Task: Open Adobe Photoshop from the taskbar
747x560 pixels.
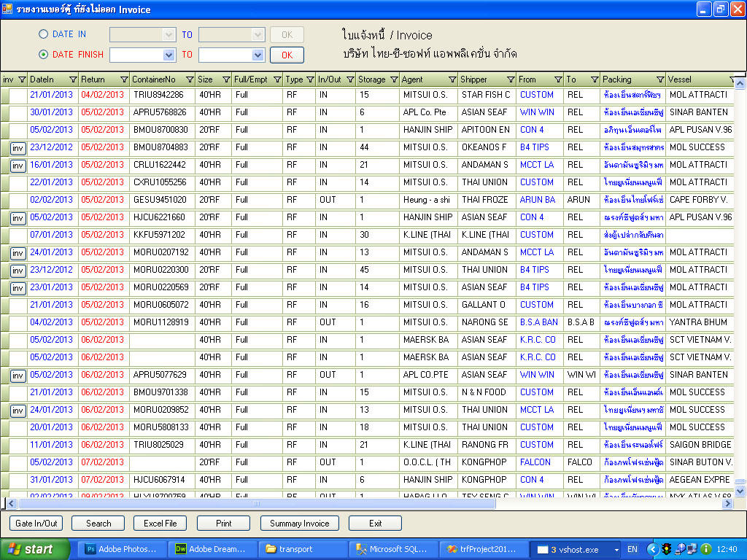Action: click(x=122, y=549)
